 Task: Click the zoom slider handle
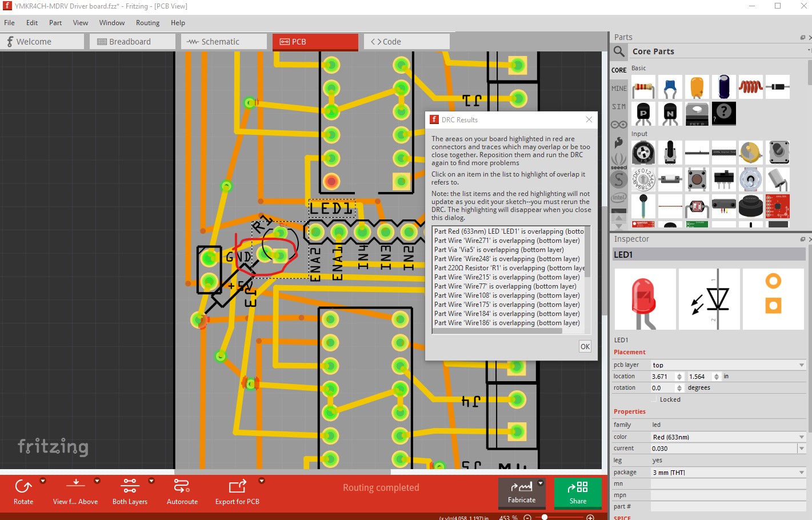(545, 517)
